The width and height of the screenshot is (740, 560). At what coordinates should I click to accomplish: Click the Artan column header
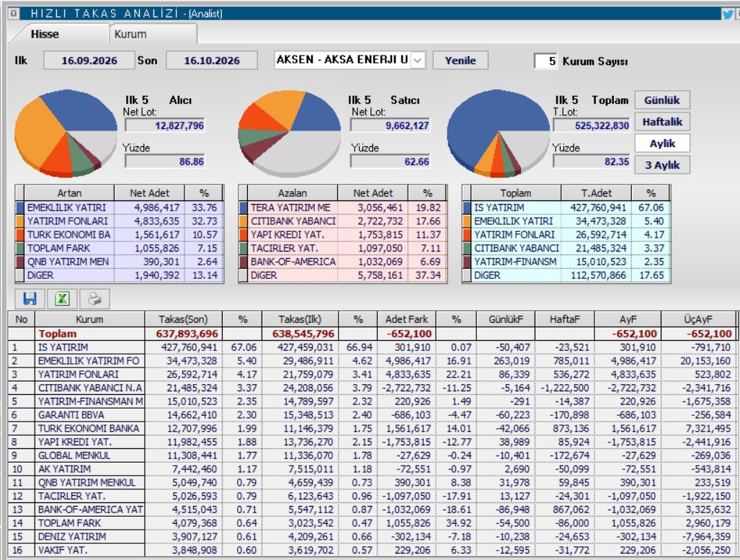click(69, 193)
